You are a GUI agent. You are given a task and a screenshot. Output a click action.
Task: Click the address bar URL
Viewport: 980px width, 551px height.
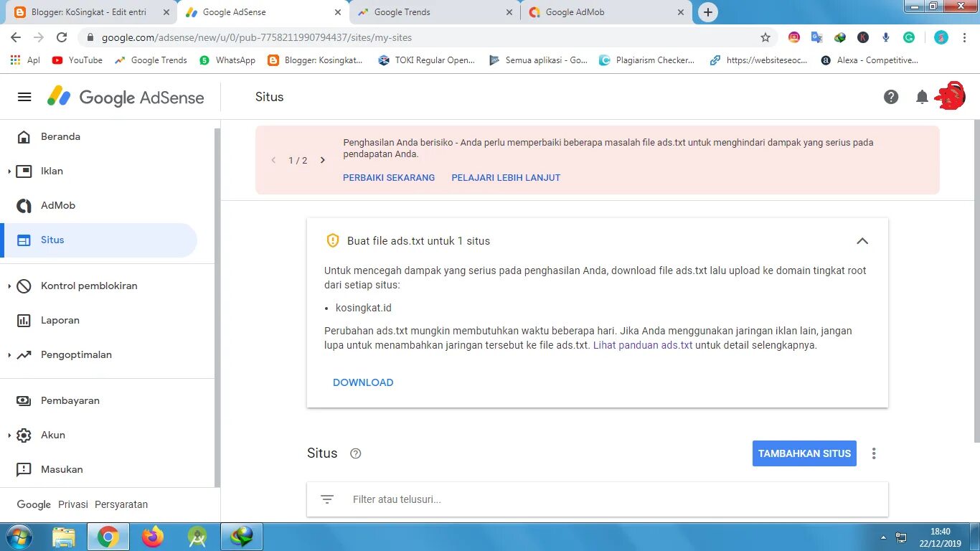[x=257, y=37]
